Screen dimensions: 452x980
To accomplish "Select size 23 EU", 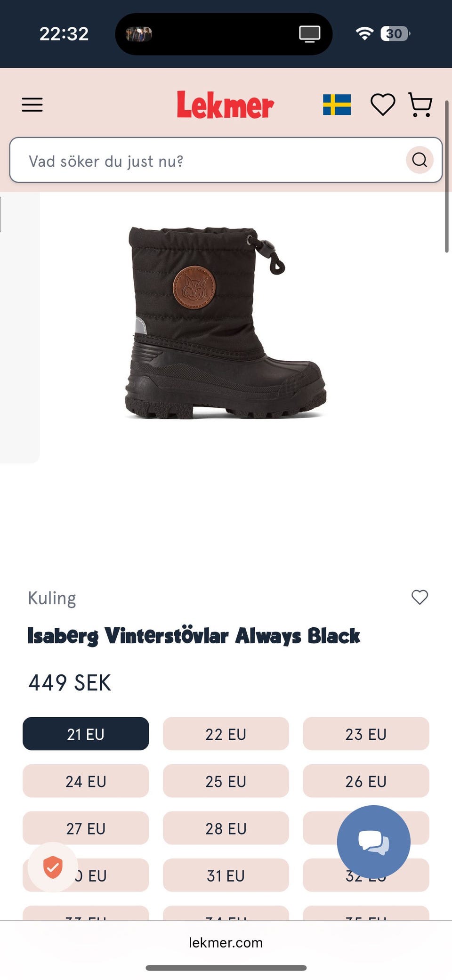I will click(366, 734).
